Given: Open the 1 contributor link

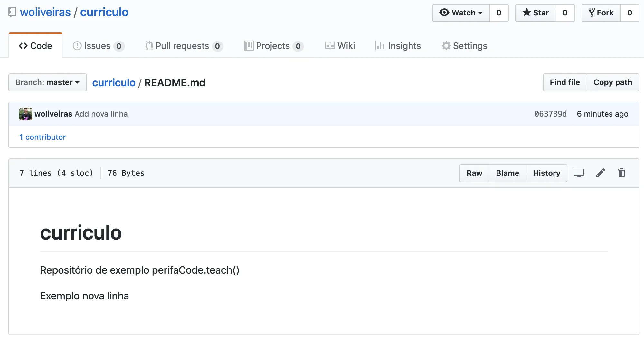Looking at the screenshot, I should click(43, 137).
